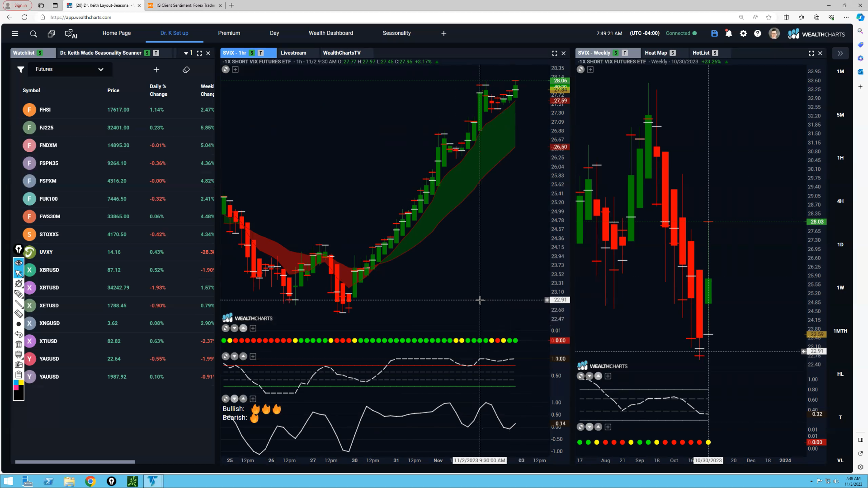The image size is (868, 488).
Task: Toggle the T badge on SVIX 1hr tab
Action: (x=261, y=53)
